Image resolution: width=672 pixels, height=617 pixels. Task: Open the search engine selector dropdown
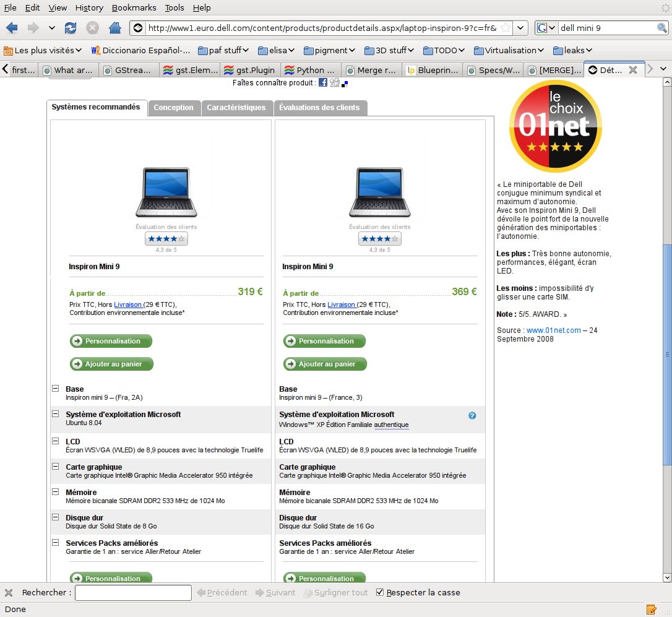click(546, 28)
